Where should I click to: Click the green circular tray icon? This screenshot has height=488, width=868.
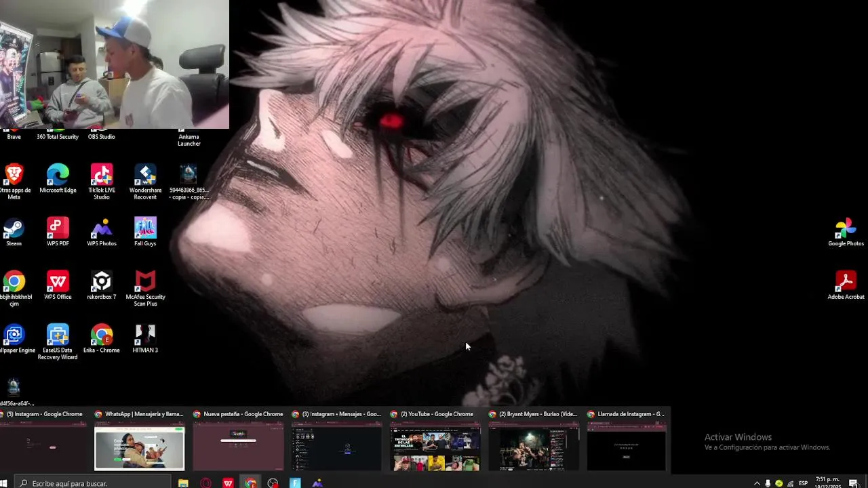click(x=778, y=483)
